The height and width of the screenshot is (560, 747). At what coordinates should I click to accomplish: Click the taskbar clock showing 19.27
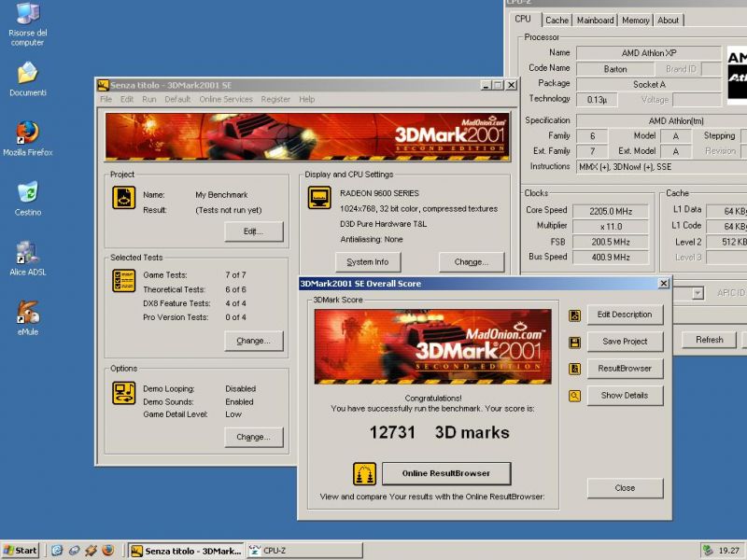click(x=729, y=551)
